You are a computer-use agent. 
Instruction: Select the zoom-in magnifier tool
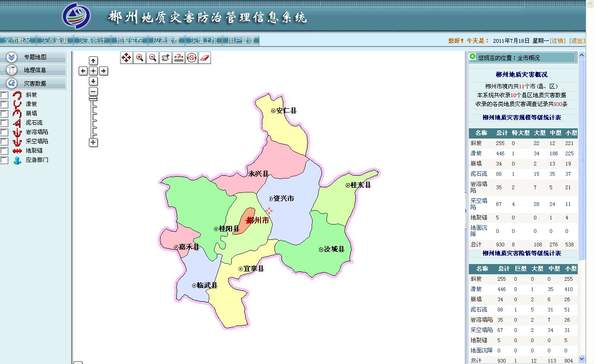pyautogui.click(x=139, y=58)
